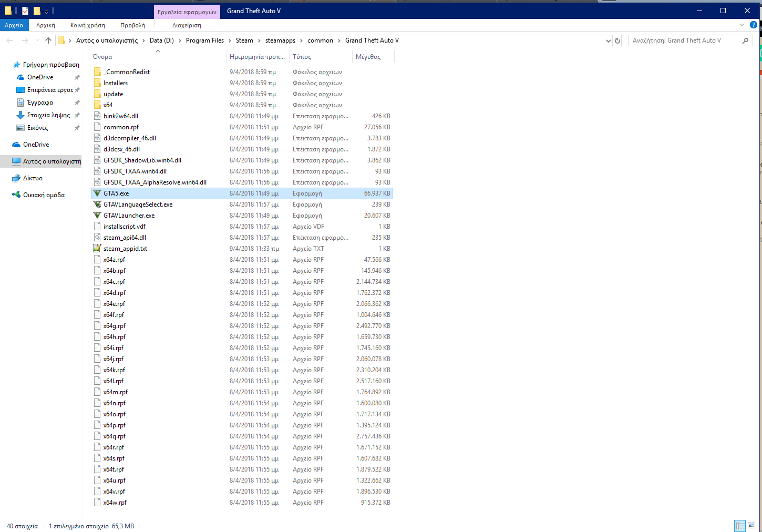Viewport: 762px width, 532px height.
Task: Open Στοιχεία λήψης quick access item
Action: (43, 115)
